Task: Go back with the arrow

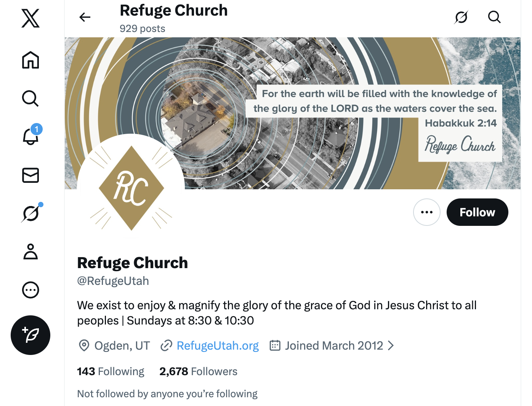Action: pyautogui.click(x=85, y=17)
